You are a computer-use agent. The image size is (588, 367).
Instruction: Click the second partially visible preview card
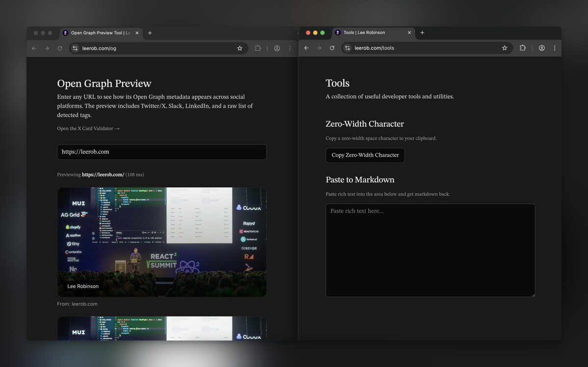(x=162, y=328)
